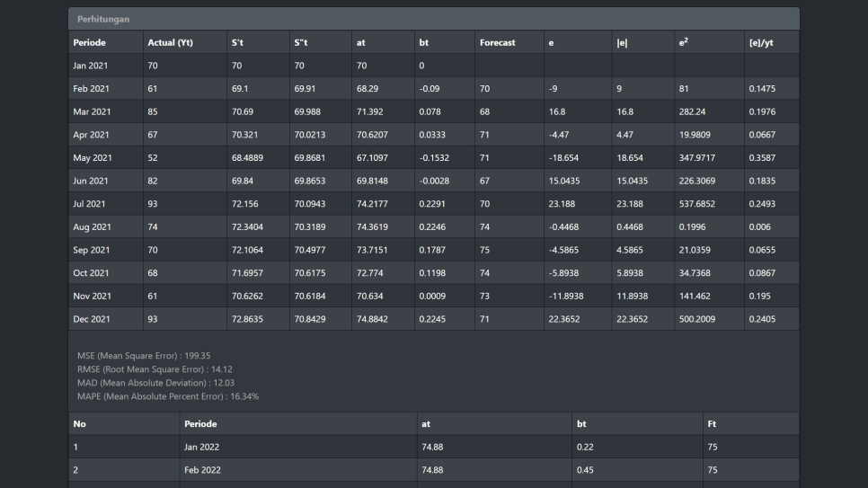Viewport: 868px width, 488px height.
Task: Click the No column header
Action: tap(80, 423)
